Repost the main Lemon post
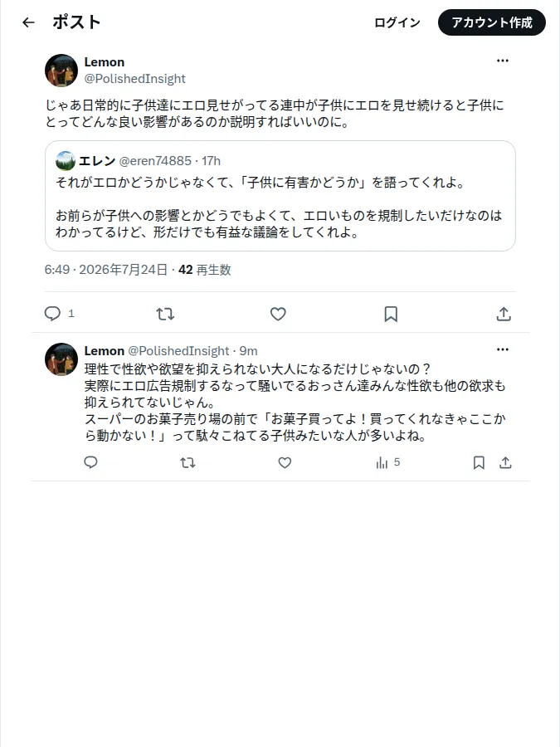 point(165,314)
